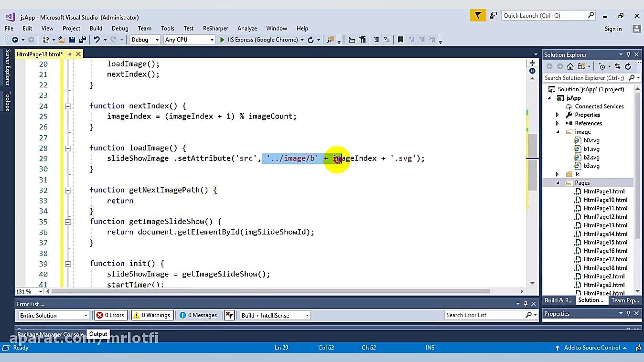Open the Any CPU platform dropdown

pos(189,40)
